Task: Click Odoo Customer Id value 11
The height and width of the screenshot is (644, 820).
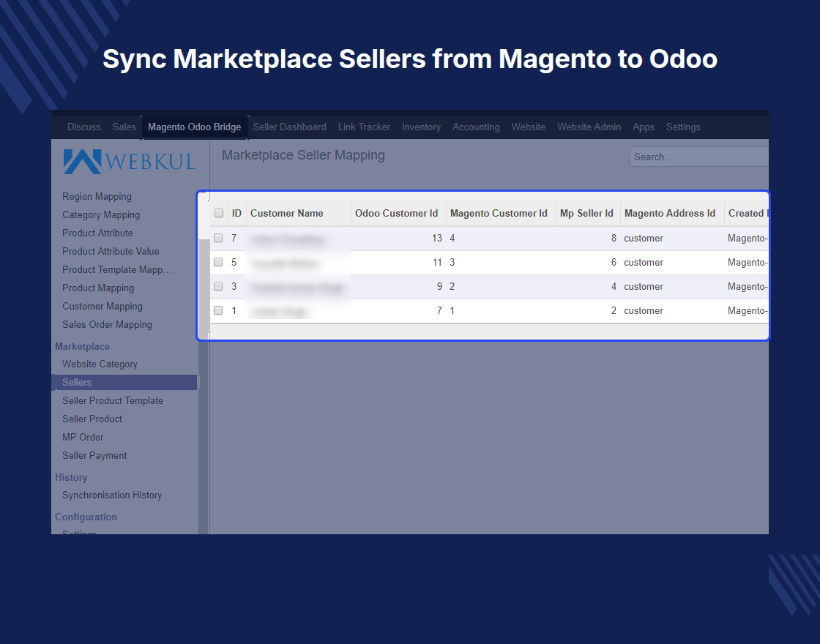Action: (436, 263)
